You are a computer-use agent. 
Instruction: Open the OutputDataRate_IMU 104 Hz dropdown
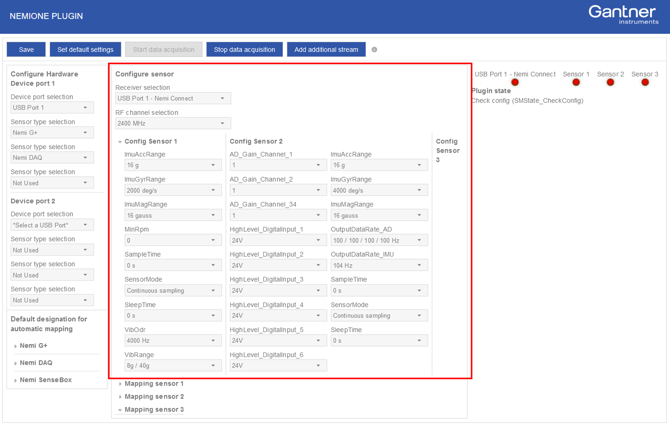[x=379, y=265]
